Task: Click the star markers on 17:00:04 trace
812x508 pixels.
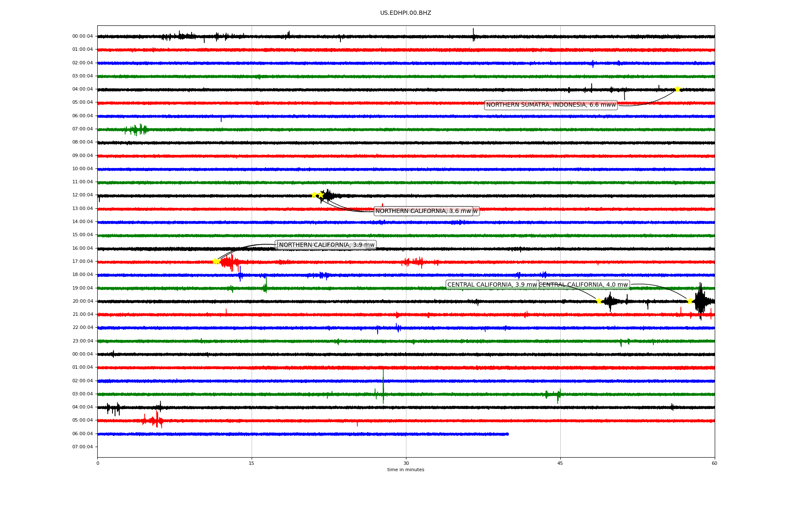Action: pyautogui.click(x=216, y=261)
